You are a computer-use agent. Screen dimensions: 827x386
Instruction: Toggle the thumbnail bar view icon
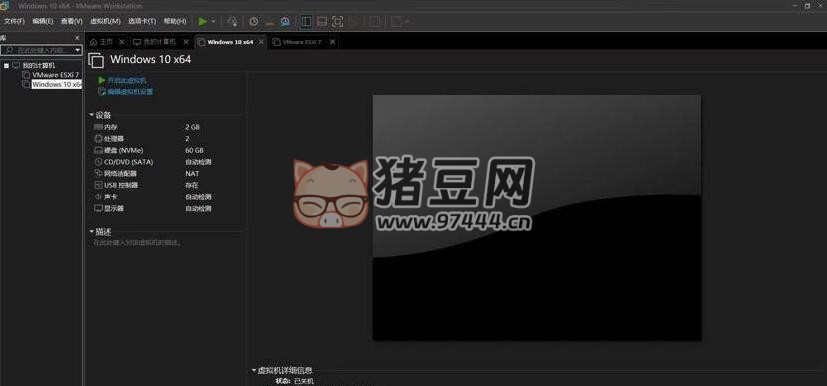click(322, 22)
